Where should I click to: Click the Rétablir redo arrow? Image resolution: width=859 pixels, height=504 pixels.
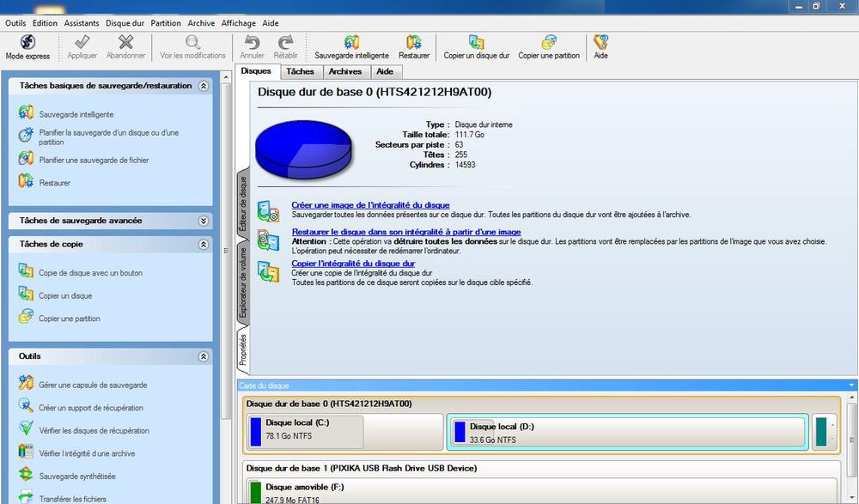click(285, 41)
